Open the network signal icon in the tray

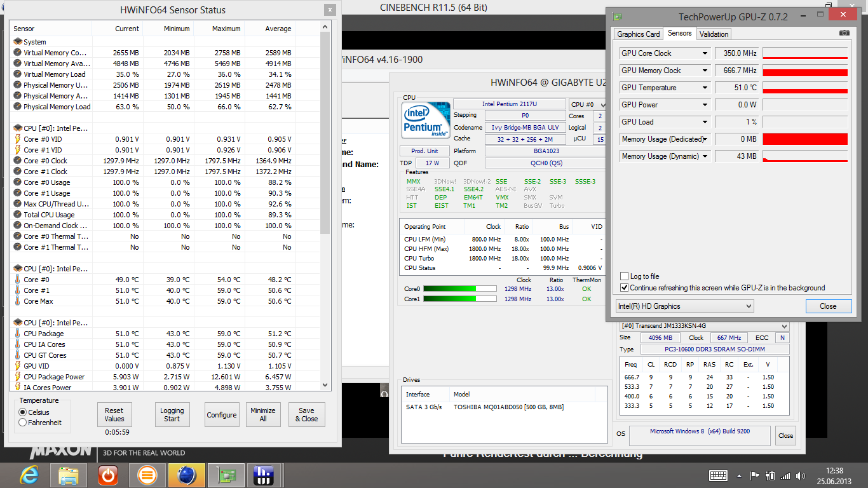pos(786,475)
